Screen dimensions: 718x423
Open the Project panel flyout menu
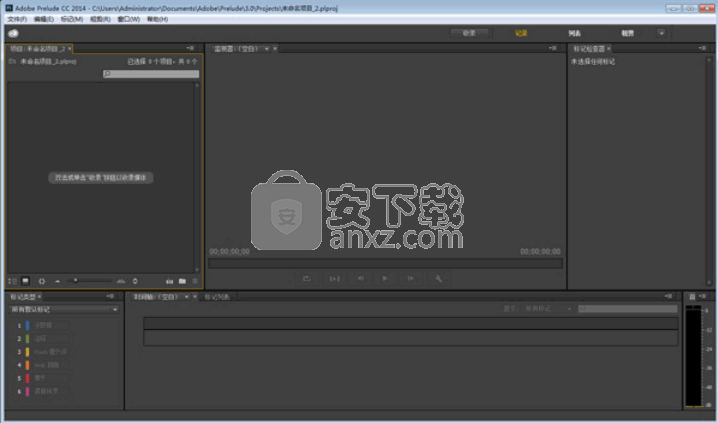coord(190,48)
